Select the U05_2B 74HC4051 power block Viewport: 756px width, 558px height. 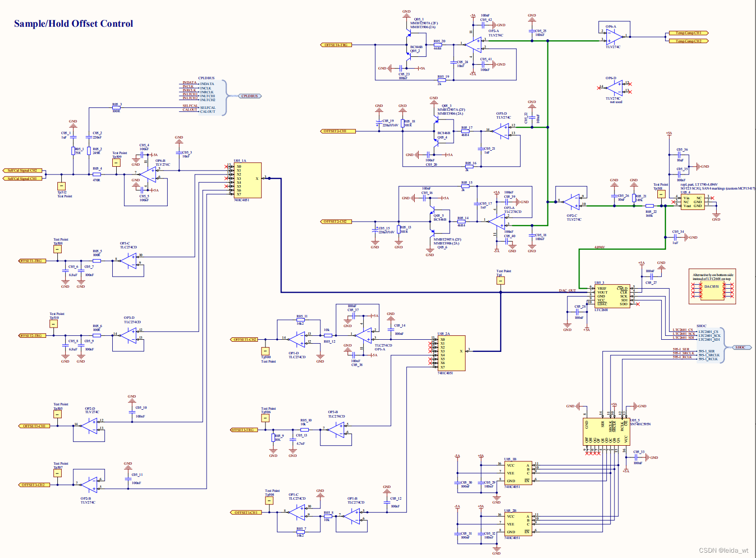[518, 524]
